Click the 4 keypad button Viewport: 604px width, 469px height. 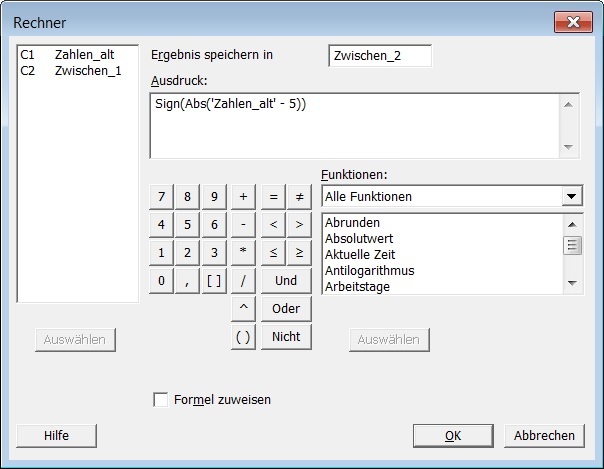click(x=161, y=224)
